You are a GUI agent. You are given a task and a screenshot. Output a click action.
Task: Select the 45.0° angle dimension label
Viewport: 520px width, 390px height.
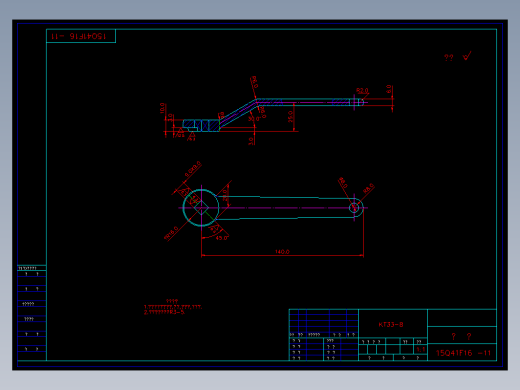click(x=222, y=238)
